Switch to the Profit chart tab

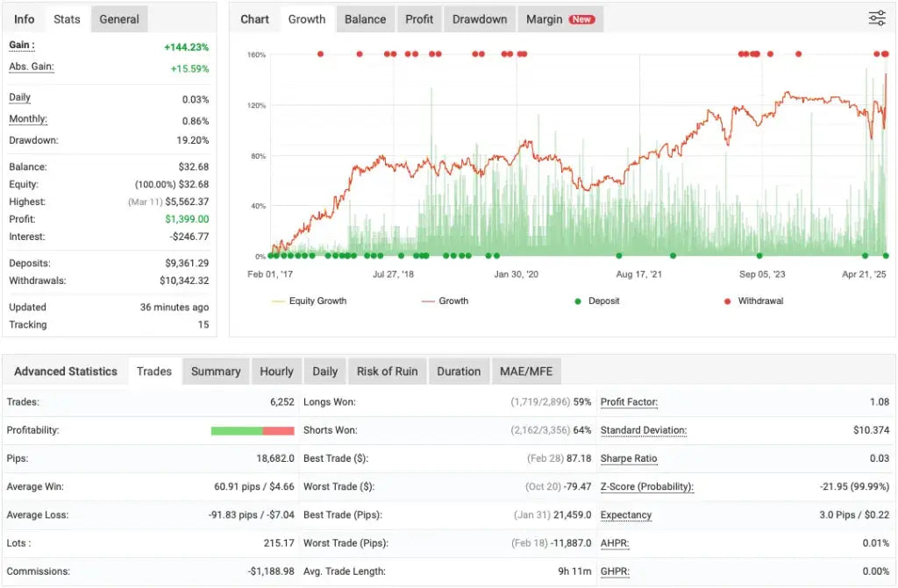pos(419,18)
